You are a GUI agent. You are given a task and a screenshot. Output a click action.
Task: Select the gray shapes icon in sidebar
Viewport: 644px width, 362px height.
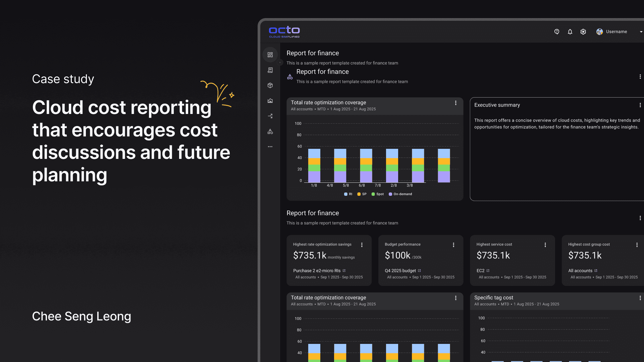point(270,131)
